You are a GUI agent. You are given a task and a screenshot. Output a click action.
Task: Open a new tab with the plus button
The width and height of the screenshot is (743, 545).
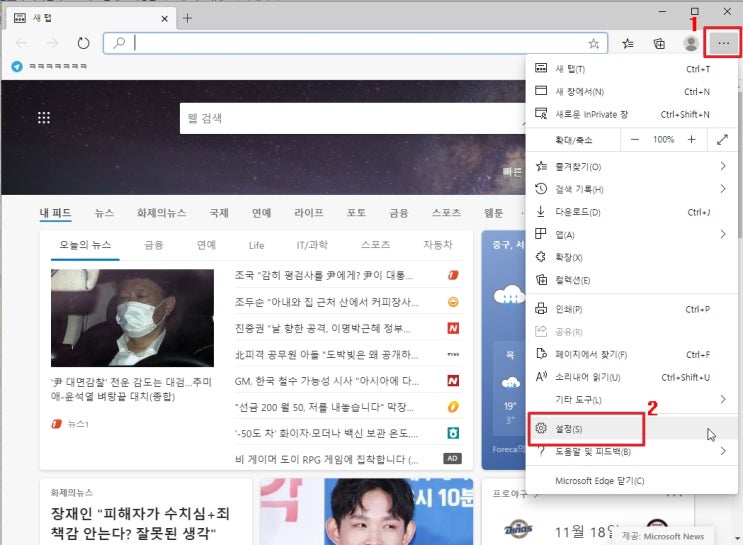pyautogui.click(x=187, y=18)
